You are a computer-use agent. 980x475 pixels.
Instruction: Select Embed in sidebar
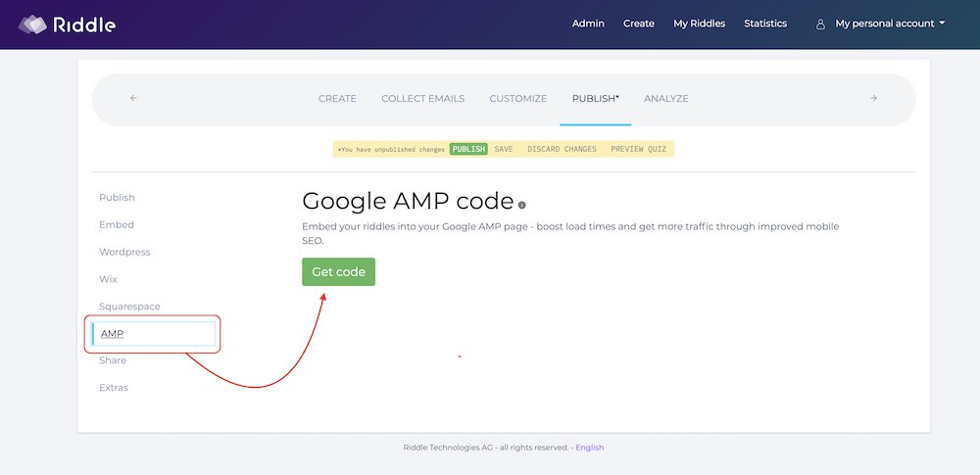tap(117, 225)
